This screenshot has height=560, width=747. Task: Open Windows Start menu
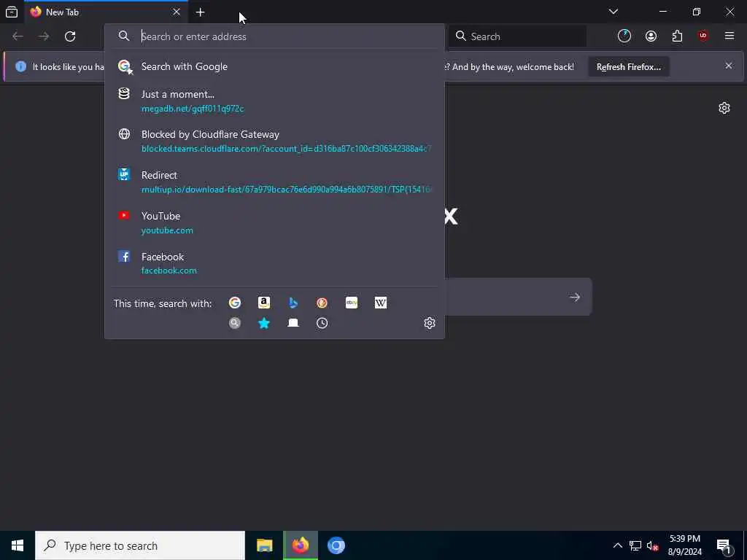[18, 545]
